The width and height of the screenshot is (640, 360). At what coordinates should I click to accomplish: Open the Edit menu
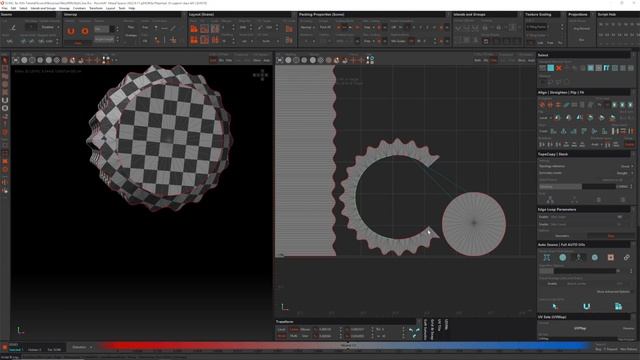tap(13, 8)
